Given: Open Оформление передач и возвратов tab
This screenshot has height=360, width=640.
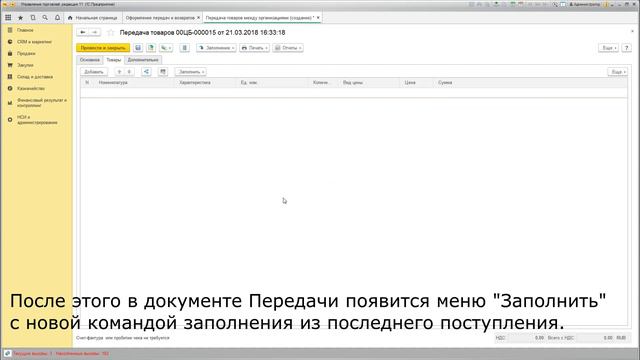Looking at the screenshot, I should tap(160, 18).
